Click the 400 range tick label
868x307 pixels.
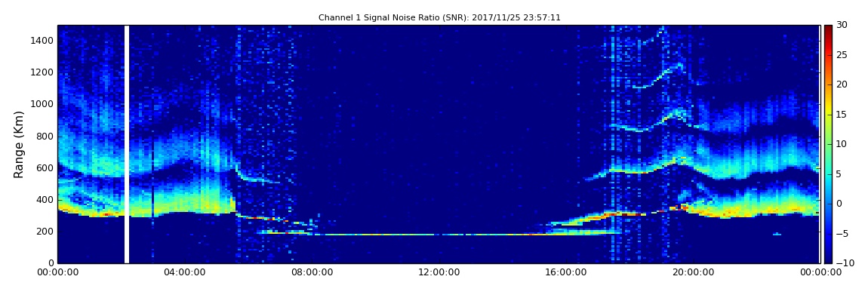coord(45,200)
